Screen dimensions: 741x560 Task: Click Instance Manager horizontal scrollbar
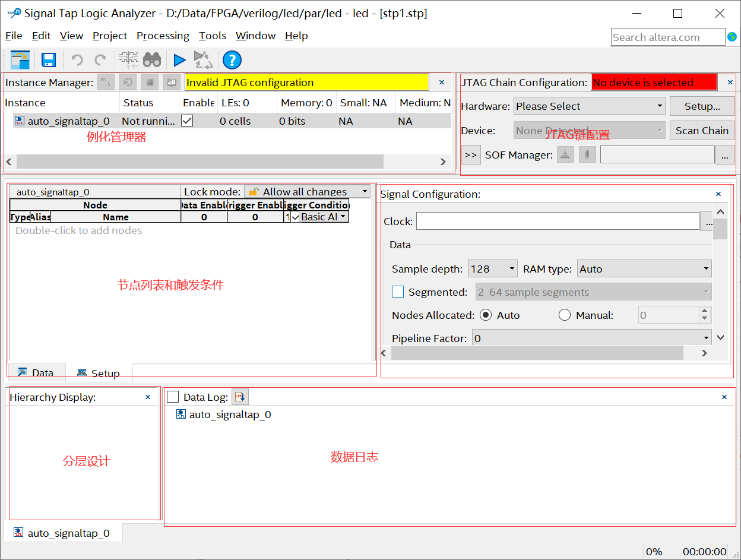199,162
